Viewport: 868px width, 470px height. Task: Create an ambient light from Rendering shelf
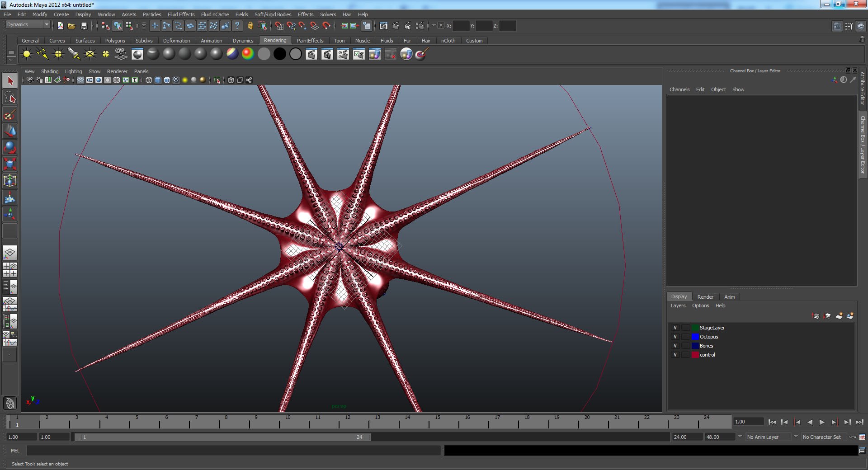coord(27,54)
